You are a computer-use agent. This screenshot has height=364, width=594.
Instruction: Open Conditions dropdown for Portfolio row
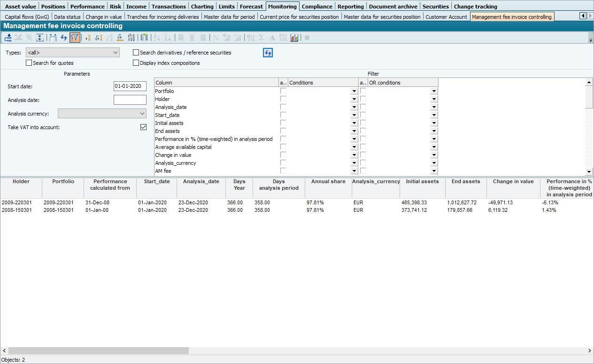tap(354, 92)
